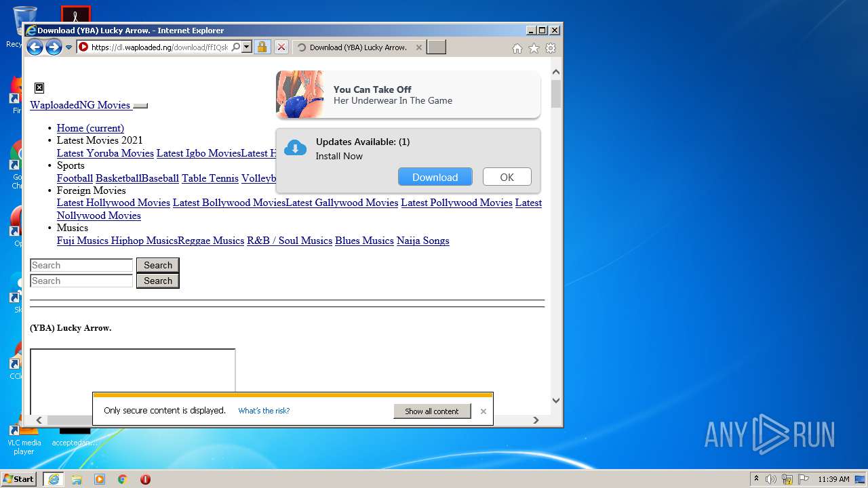This screenshot has width=868, height=488.
Task: Click the second Search button
Action: (158, 281)
